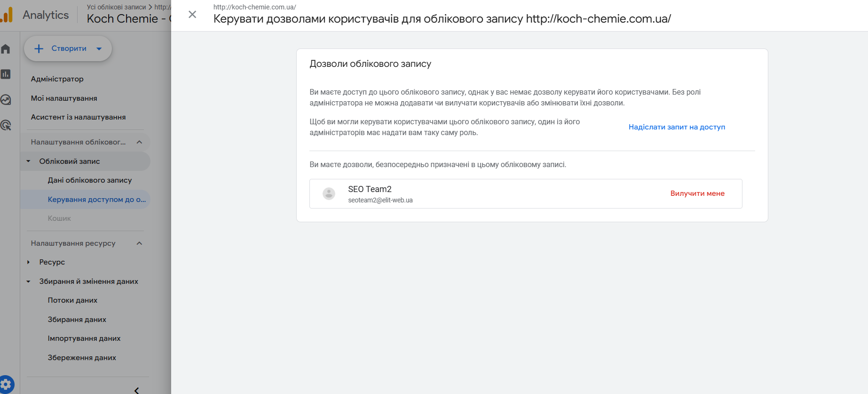Click the Admin gear icon
The height and width of the screenshot is (394, 868).
(7, 384)
